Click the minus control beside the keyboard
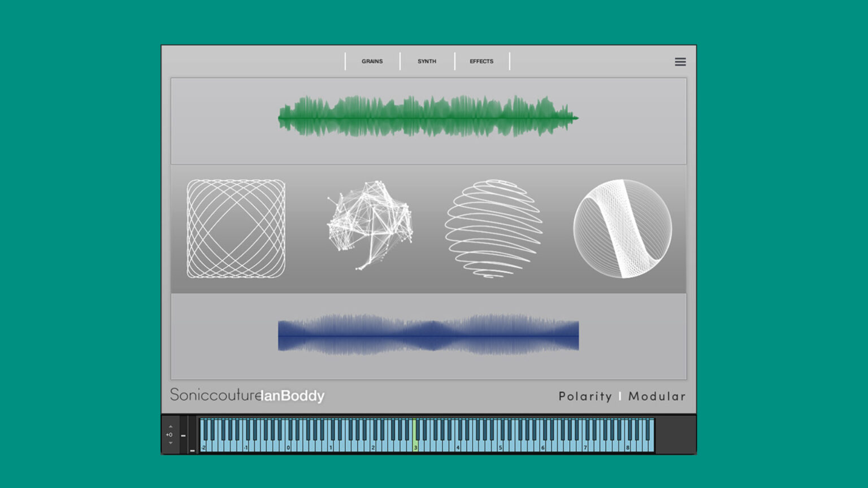868x488 pixels. point(184,435)
